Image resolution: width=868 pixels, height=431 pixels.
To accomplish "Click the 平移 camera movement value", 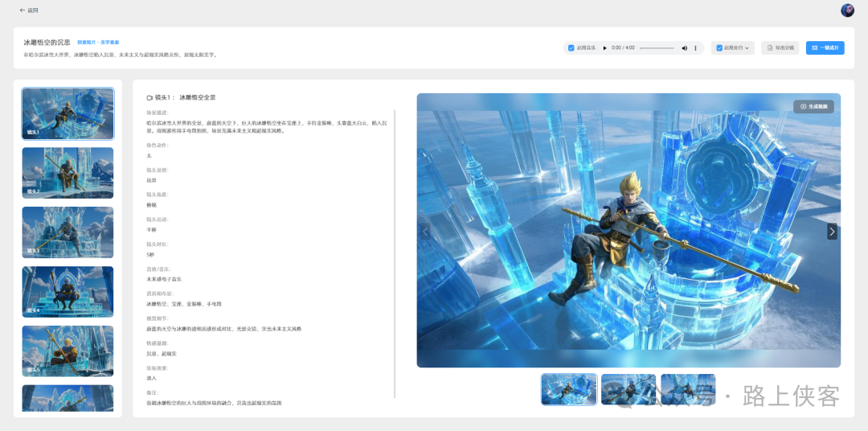I will 151,229.
